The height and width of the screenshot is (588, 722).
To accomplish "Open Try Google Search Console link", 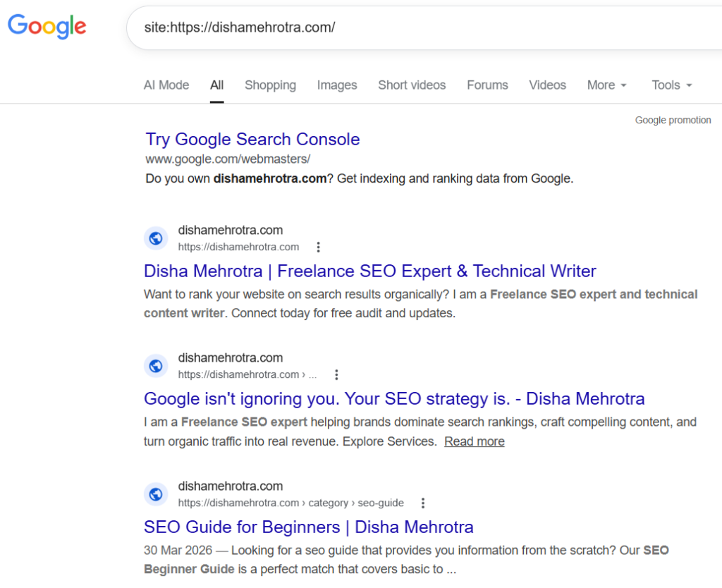I will tap(252, 139).
